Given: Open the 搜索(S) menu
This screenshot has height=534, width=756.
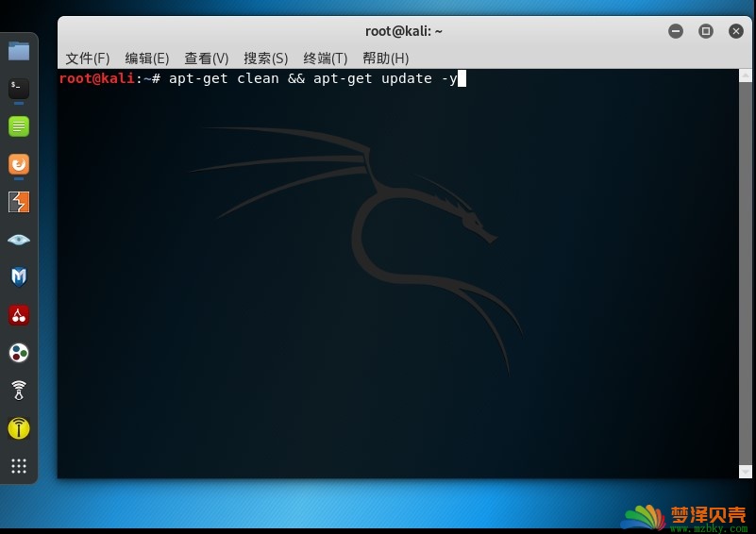Looking at the screenshot, I should click(265, 58).
